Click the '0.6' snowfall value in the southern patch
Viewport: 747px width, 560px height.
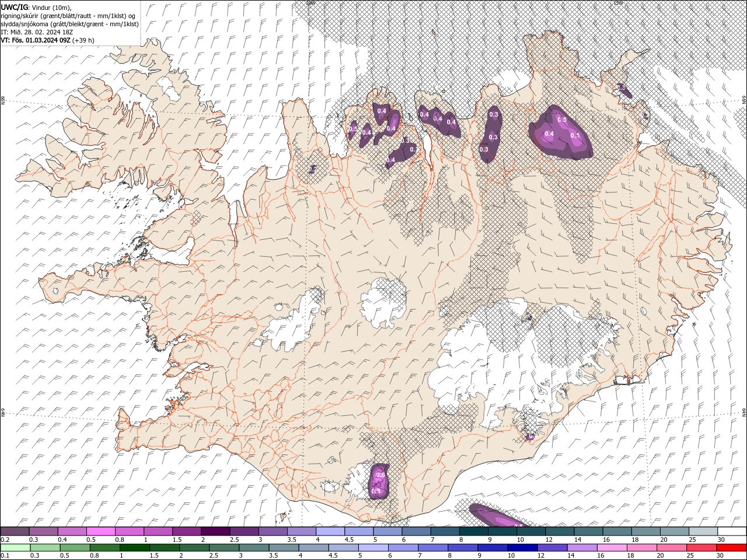click(381, 475)
